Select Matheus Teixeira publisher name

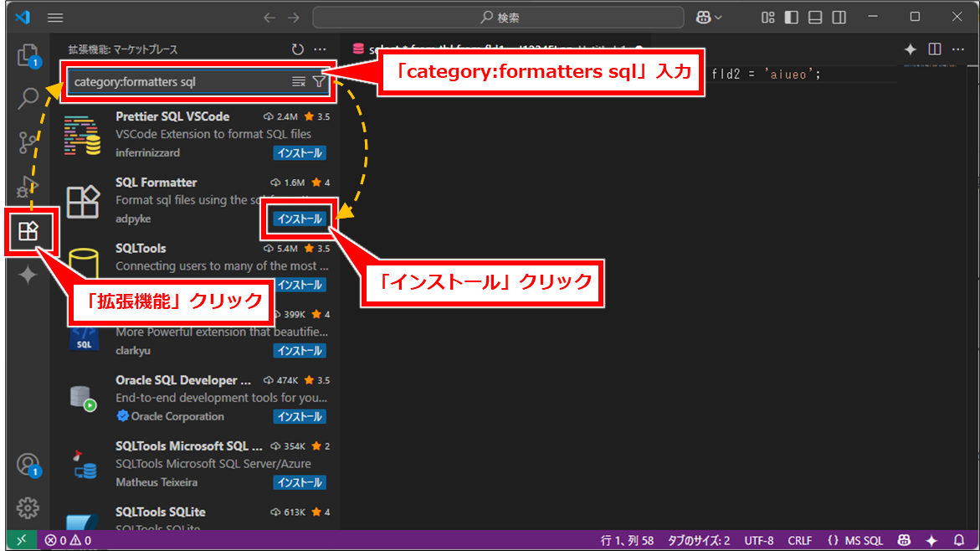click(x=156, y=483)
